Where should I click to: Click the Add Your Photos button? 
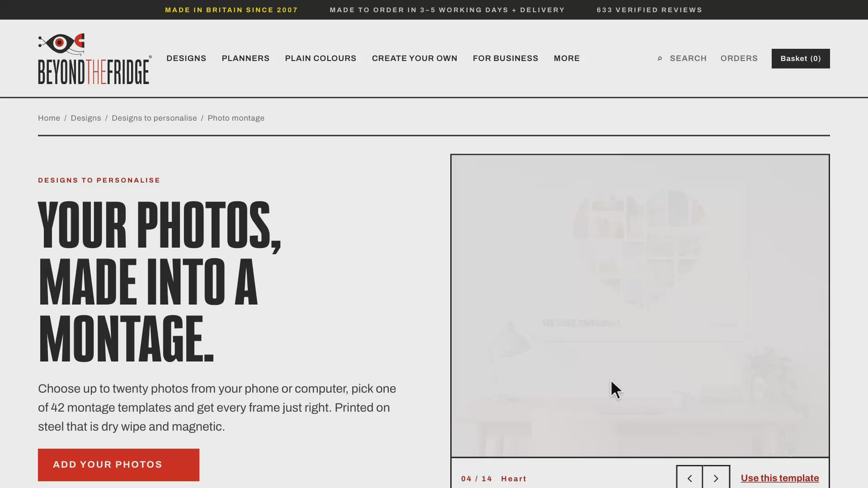pyautogui.click(x=118, y=465)
